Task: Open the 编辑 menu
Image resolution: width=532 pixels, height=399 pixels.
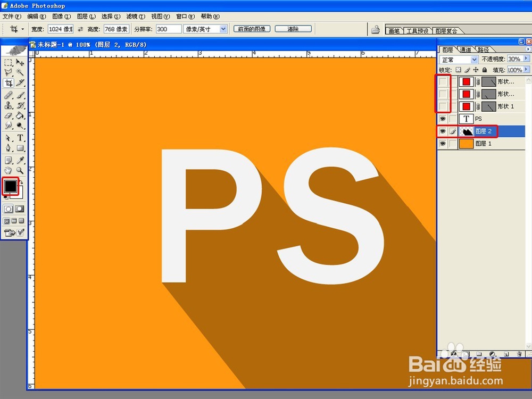Action: coord(37,16)
